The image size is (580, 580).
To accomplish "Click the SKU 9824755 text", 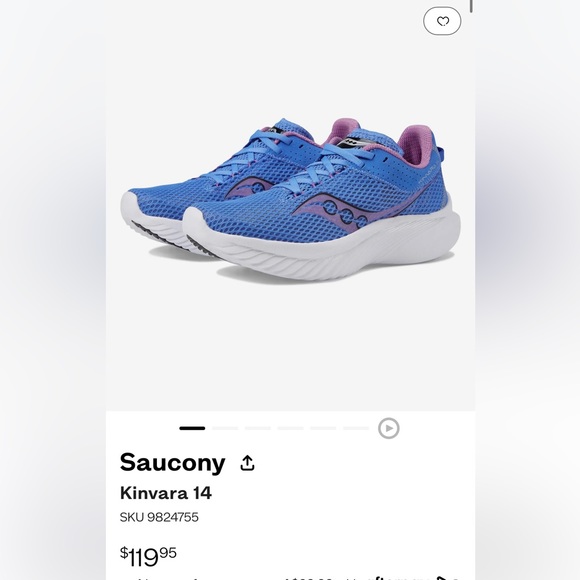I will click(x=159, y=517).
